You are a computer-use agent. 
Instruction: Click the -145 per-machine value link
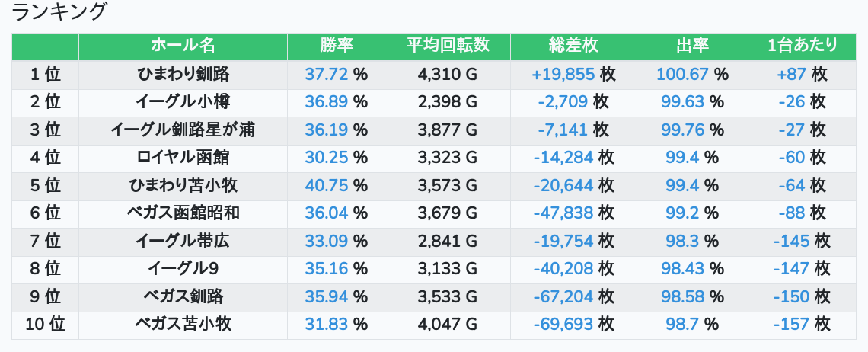click(792, 242)
